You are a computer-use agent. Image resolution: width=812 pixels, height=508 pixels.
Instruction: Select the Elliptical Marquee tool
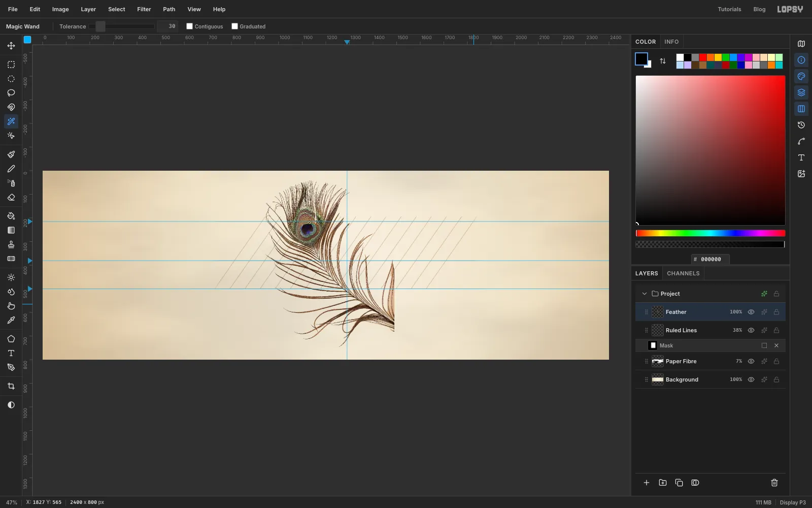(x=11, y=79)
